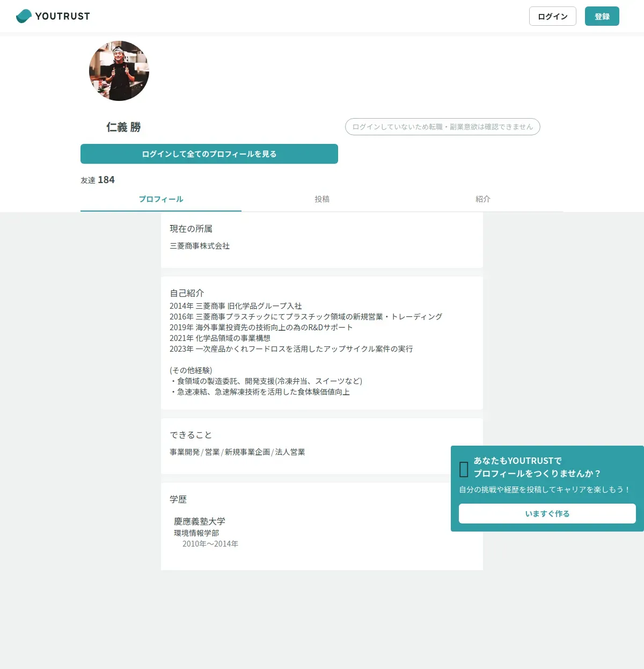644x669 pixels.
Task: Click the 現在の所属 heading
Action: (191, 229)
